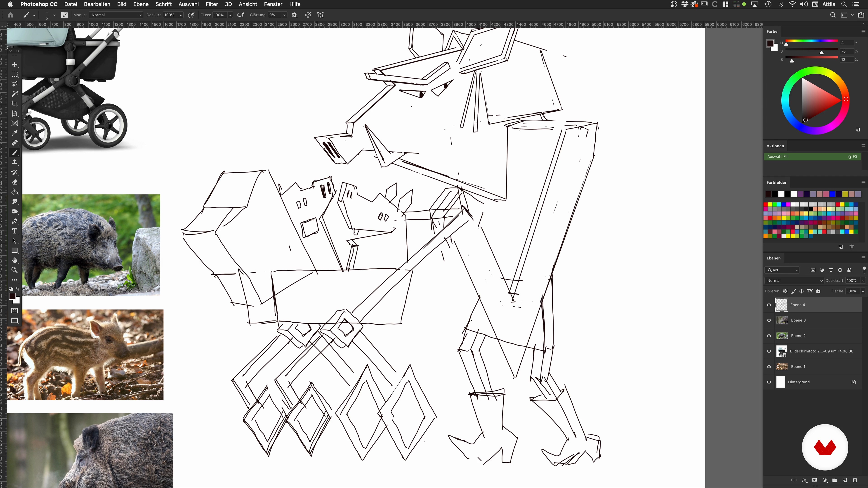The width and height of the screenshot is (868, 488).
Task: Select the Eraser tool
Action: tap(14, 182)
